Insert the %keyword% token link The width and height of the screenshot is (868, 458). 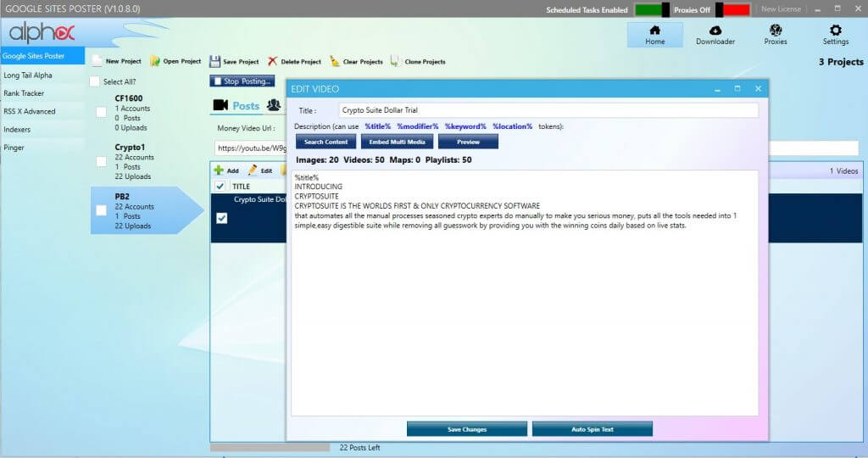pos(465,126)
